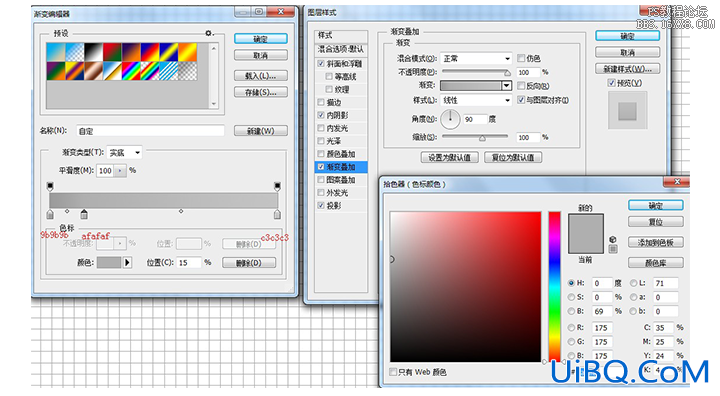
Task: Select the 颜色叠加 effect row
Action: point(341,154)
